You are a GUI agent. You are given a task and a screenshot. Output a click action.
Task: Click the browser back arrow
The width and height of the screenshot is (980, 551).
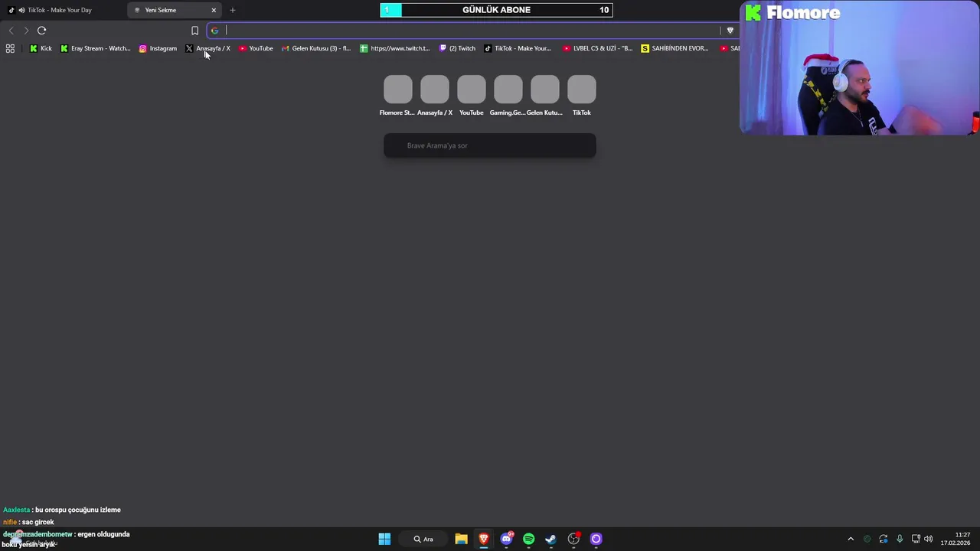11,31
